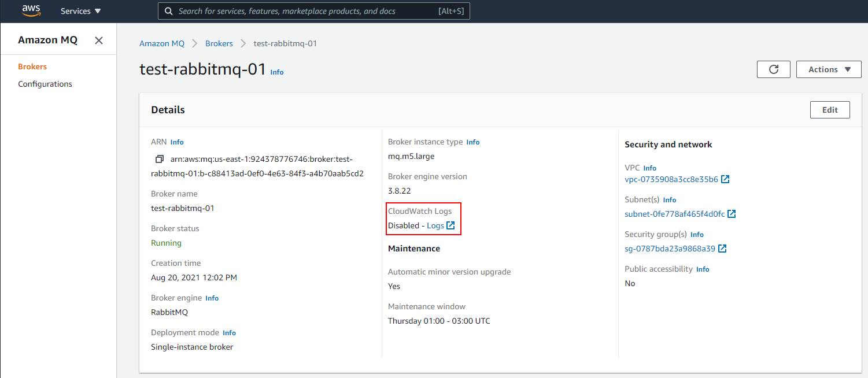Screen dimensions: 868x378
Task: Close the Amazon MQ sidebar panel
Action: point(99,40)
